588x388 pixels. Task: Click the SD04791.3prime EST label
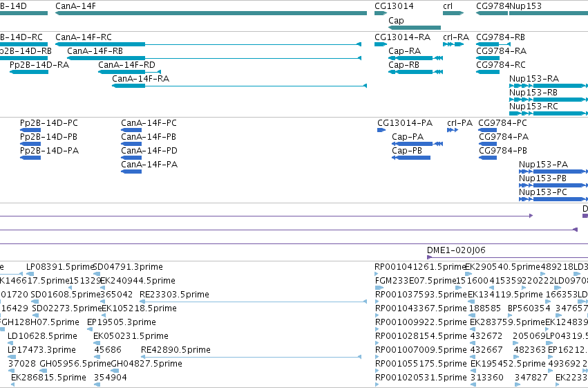[x=128, y=267]
